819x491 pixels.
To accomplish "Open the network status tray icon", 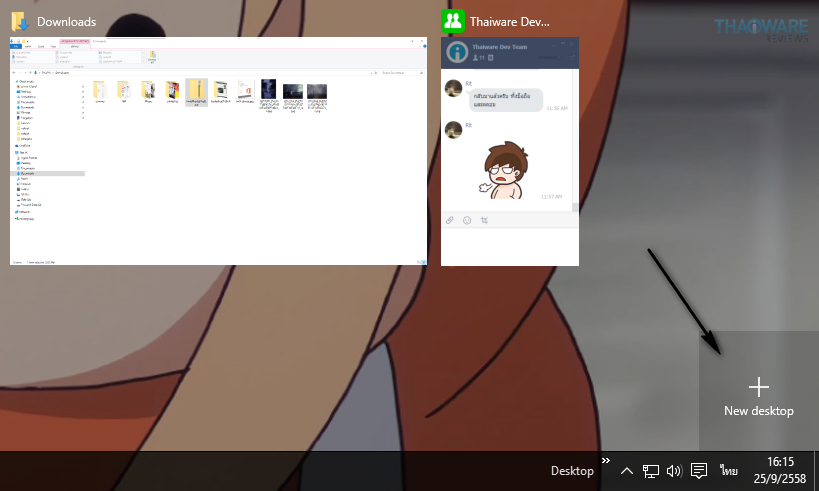I will pyautogui.click(x=651, y=471).
